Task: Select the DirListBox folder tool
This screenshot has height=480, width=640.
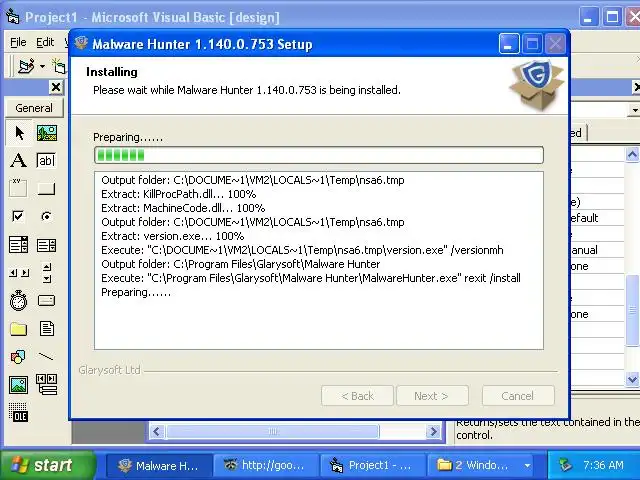Action: 19,329
